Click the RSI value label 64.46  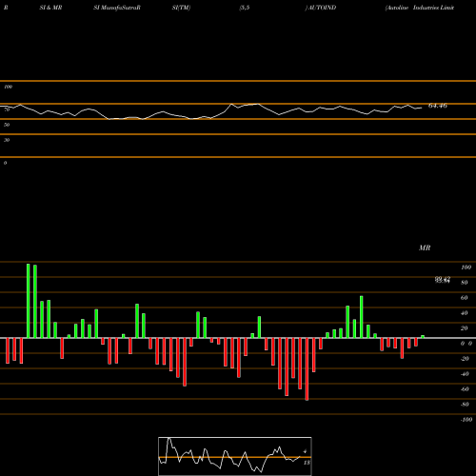[438, 106]
